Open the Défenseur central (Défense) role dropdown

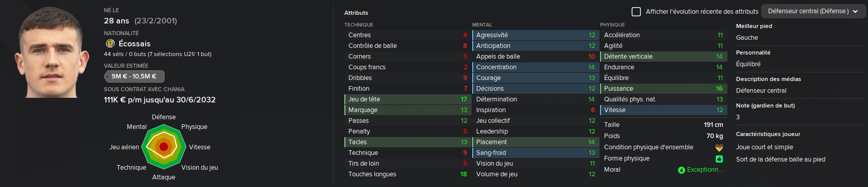point(813,11)
